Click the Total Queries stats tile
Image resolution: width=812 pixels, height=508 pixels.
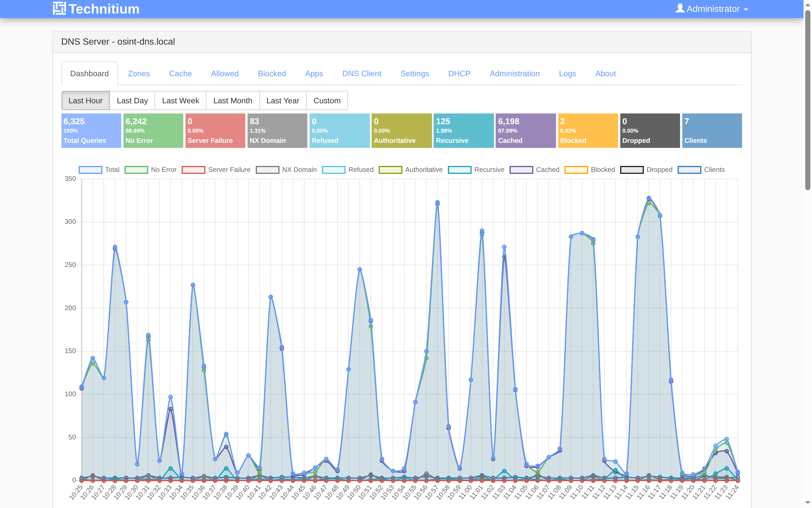click(91, 131)
